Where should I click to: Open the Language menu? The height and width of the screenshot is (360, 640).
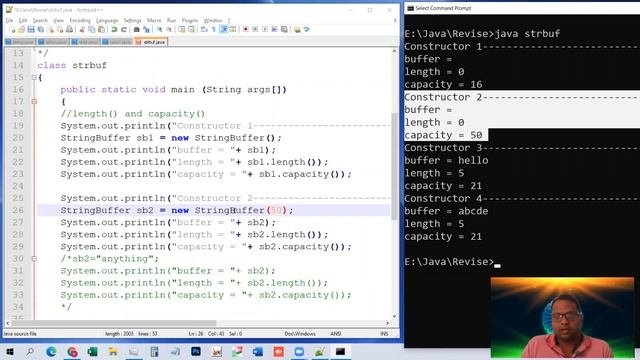[x=107, y=20]
